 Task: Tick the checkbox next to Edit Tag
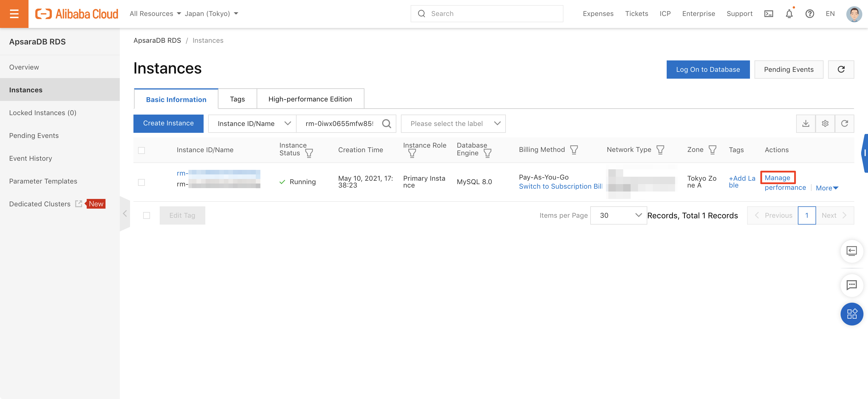click(147, 215)
